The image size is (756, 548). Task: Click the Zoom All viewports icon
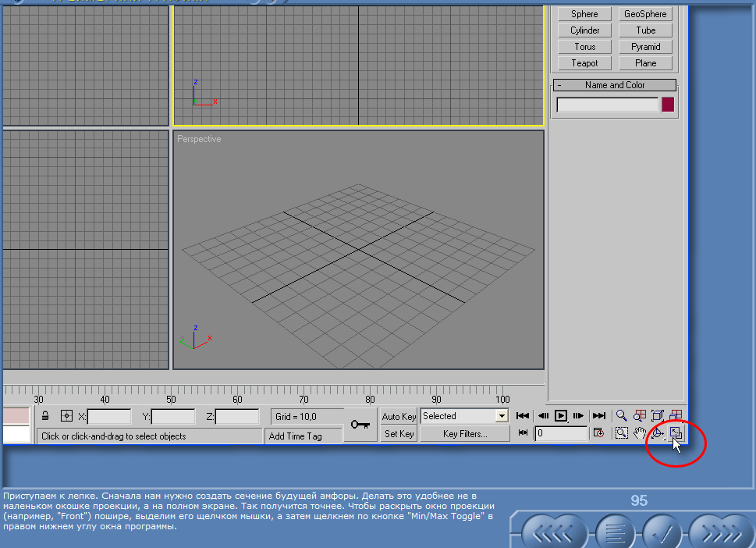click(640, 415)
